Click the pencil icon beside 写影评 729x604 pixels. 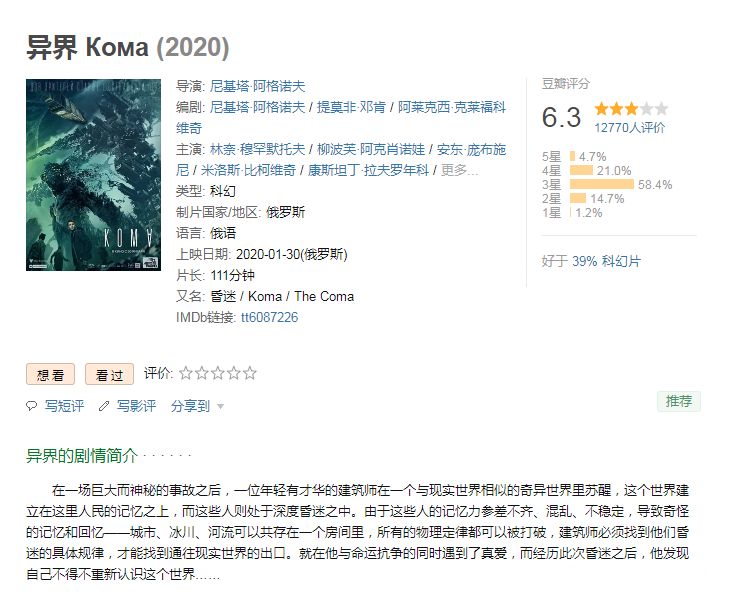104,406
